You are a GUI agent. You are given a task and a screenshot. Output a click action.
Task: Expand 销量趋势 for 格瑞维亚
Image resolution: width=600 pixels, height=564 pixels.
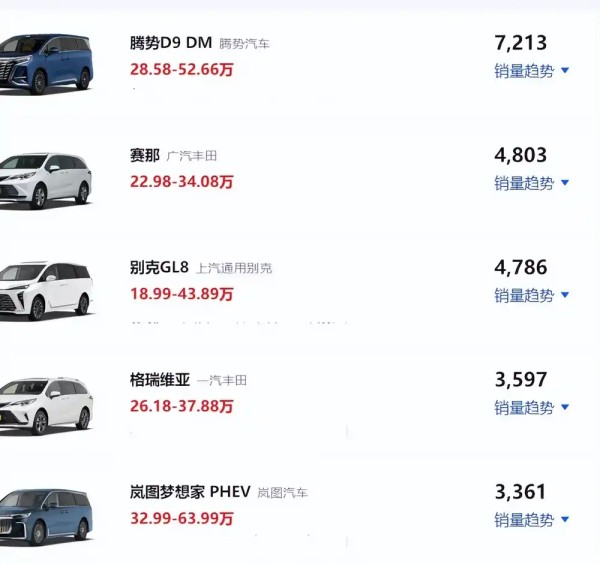click(x=532, y=407)
